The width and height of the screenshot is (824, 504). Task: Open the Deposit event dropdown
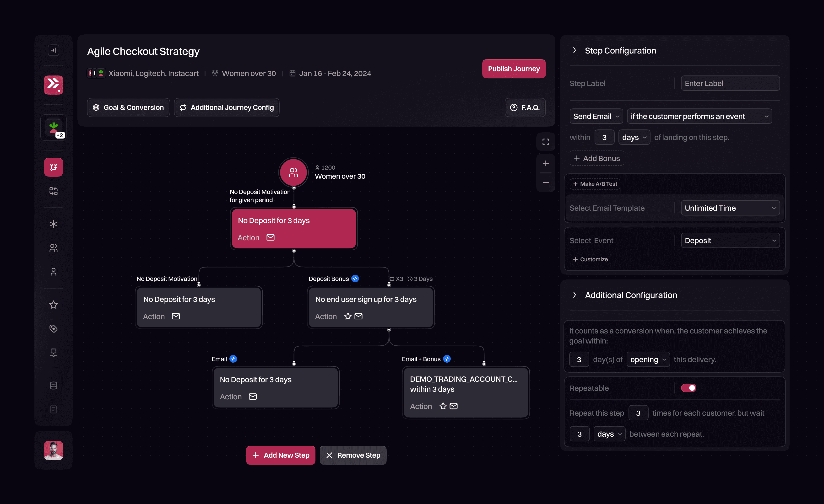pyautogui.click(x=730, y=241)
